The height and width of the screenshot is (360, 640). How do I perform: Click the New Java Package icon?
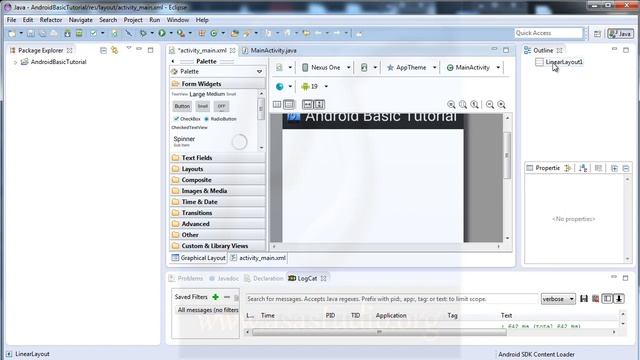point(201,33)
